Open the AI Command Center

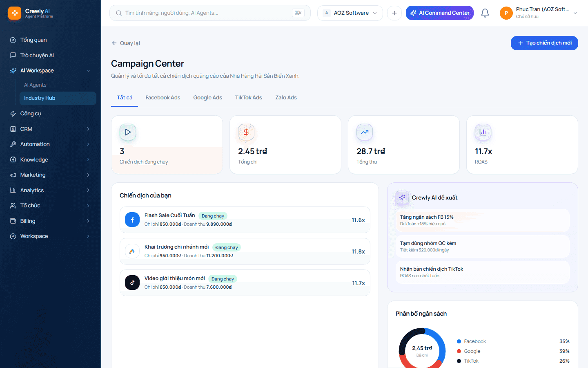coord(440,13)
